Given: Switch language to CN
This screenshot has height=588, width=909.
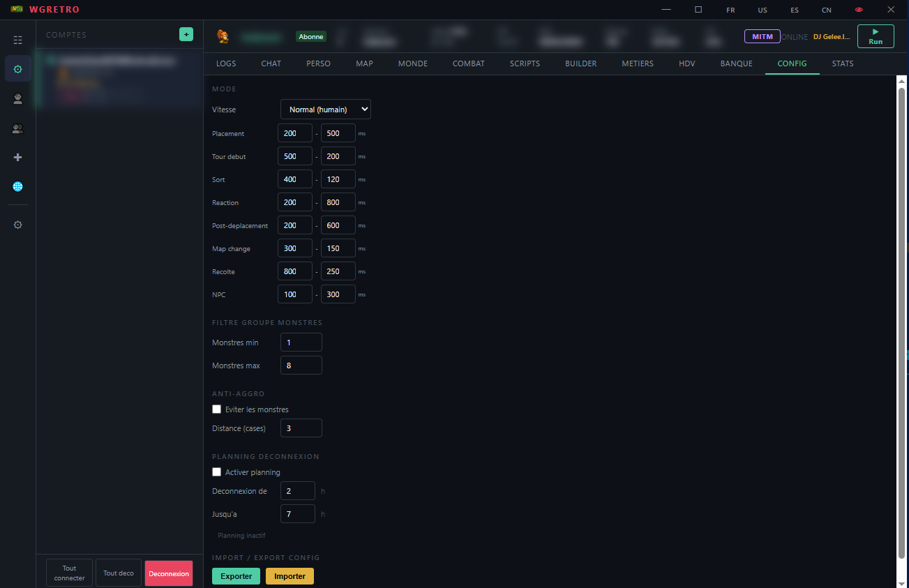Looking at the screenshot, I should click(x=827, y=10).
